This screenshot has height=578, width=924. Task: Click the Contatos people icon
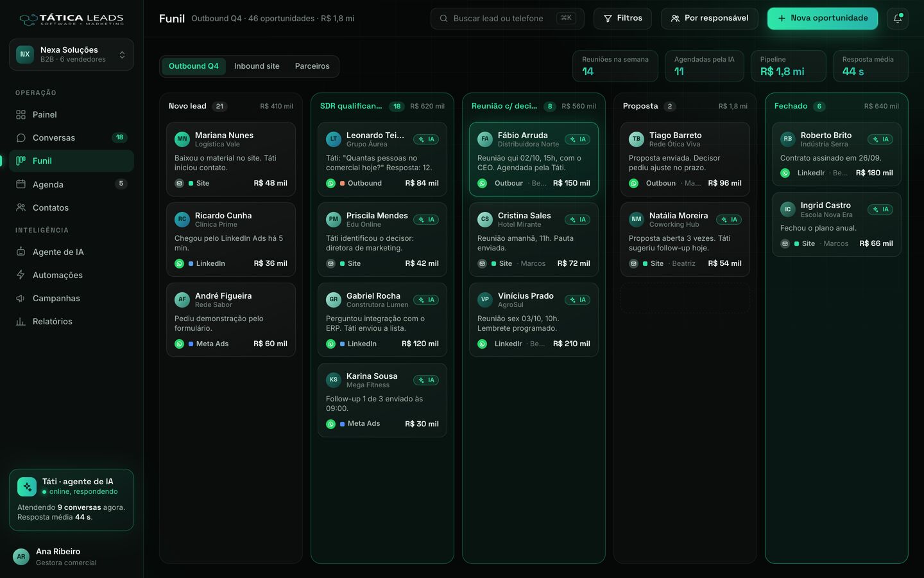tap(21, 207)
